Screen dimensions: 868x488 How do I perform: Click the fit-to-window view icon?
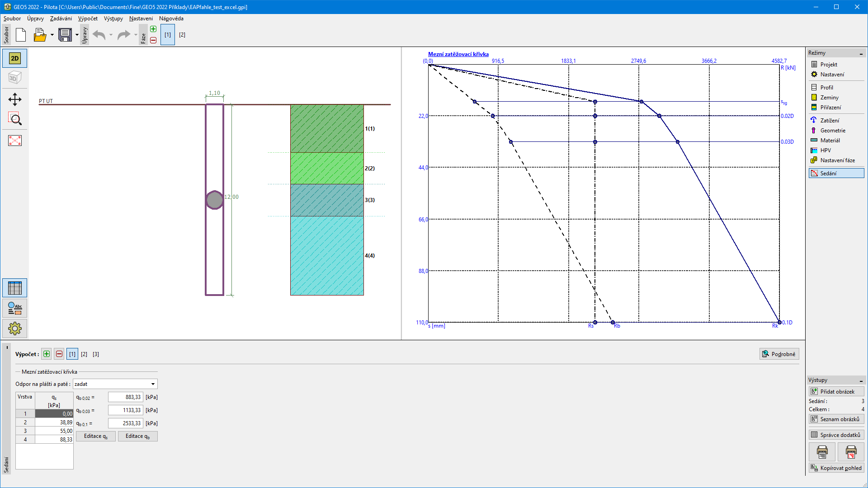[x=15, y=141]
